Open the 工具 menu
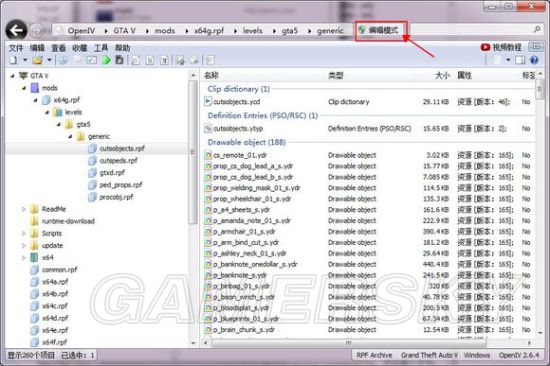The height and width of the screenshot is (366, 550). (101, 48)
